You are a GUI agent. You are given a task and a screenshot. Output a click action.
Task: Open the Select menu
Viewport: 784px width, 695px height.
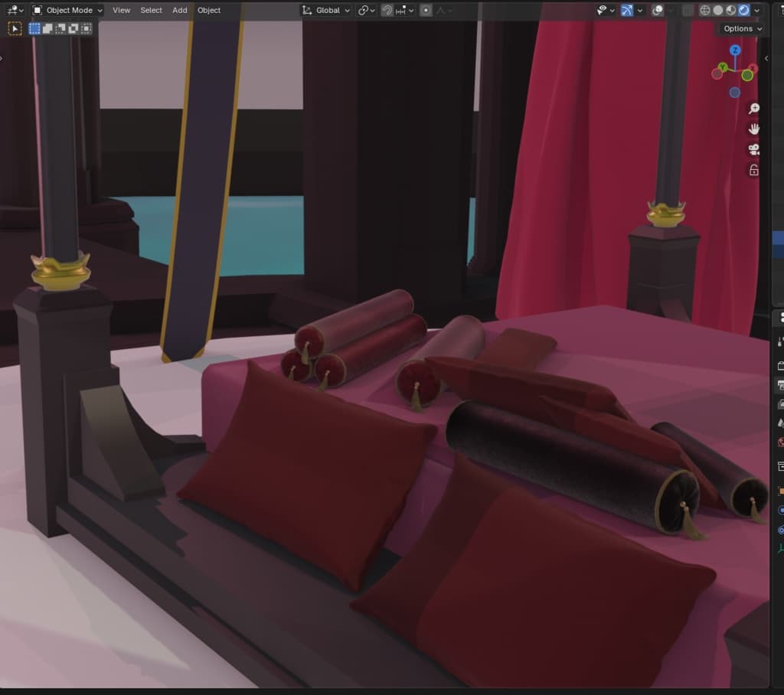(151, 10)
